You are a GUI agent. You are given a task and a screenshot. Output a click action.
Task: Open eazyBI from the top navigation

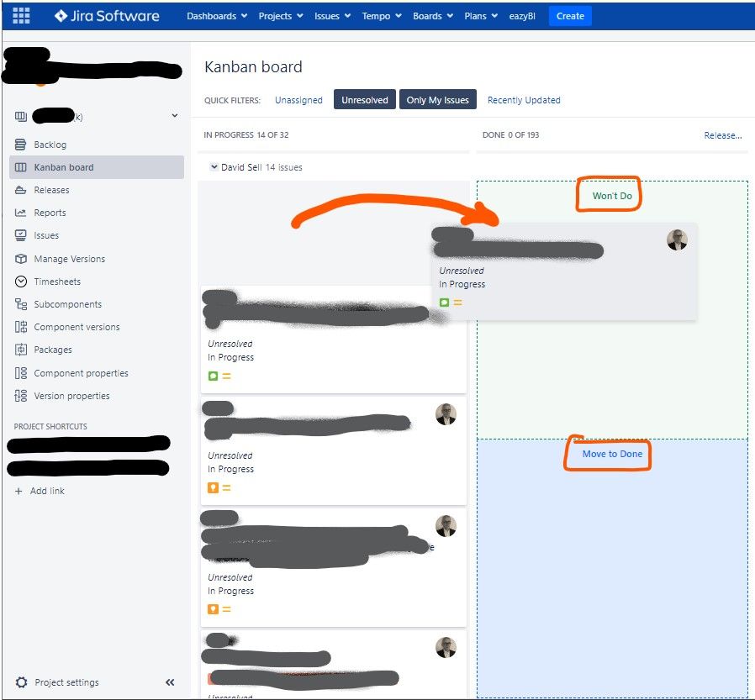coord(522,16)
